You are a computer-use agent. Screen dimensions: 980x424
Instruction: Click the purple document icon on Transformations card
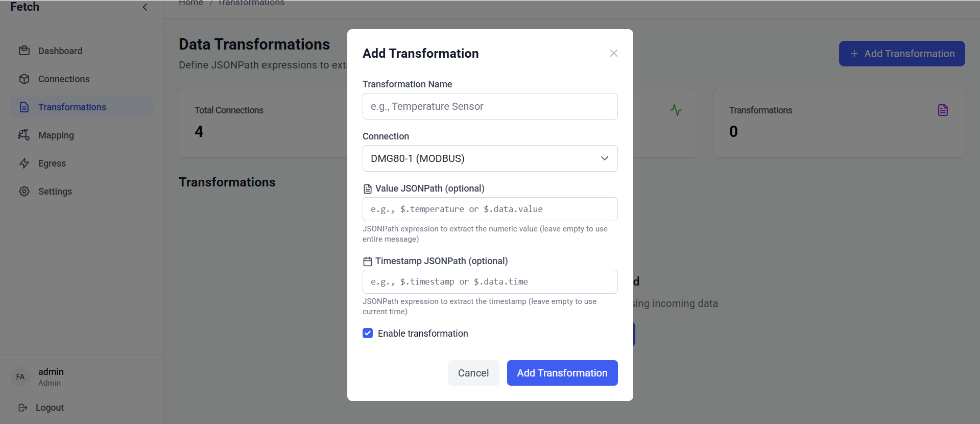[x=943, y=110]
